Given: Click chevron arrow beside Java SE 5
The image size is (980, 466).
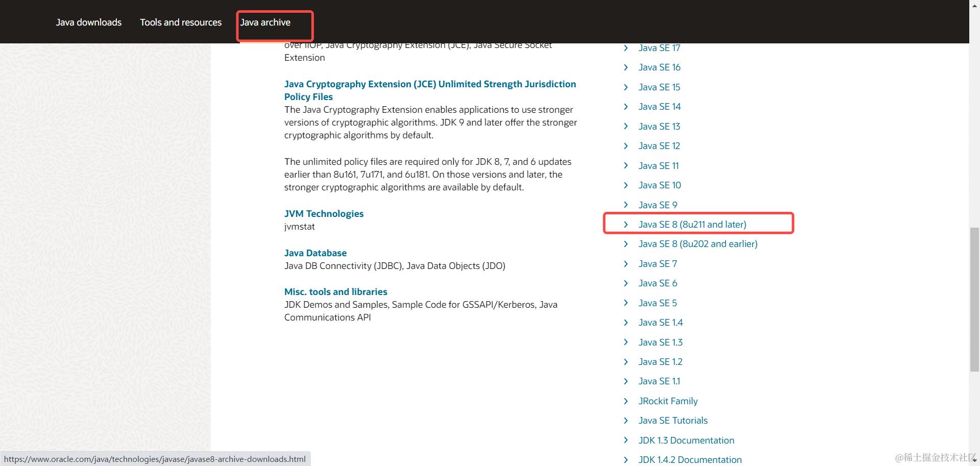Looking at the screenshot, I should click(626, 303).
